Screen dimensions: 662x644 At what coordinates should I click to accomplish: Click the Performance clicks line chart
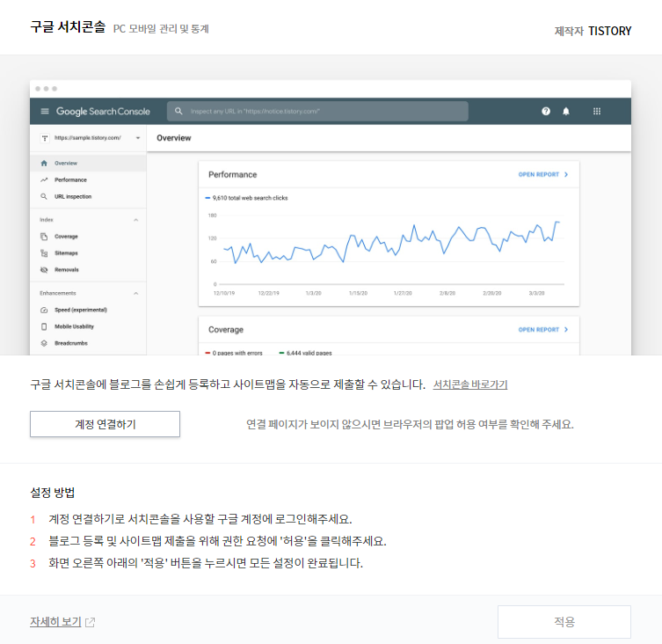tap(392, 243)
